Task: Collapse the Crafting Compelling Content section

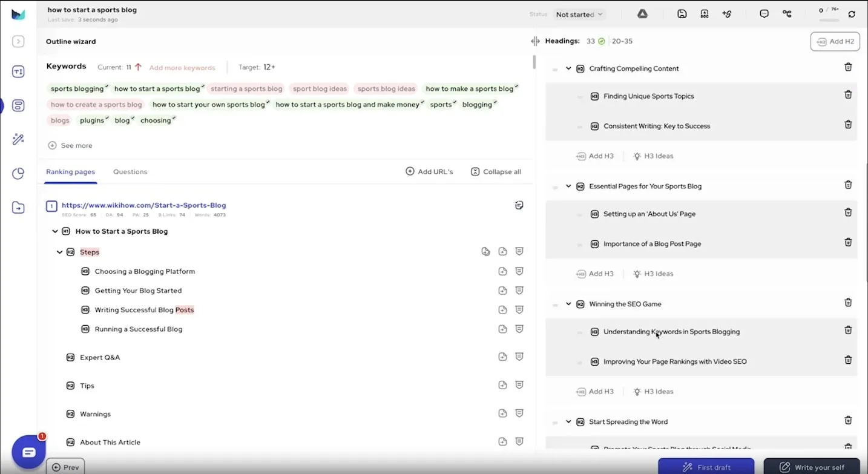Action: (x=568, y=68)
